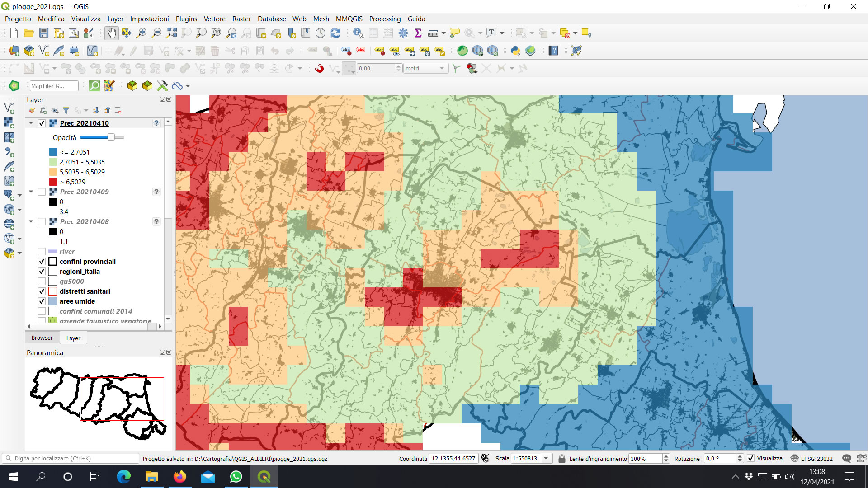Click the Opacità slider handle
Image resolution: width=868 pixels, height=488 pixels.
(111, 137)
